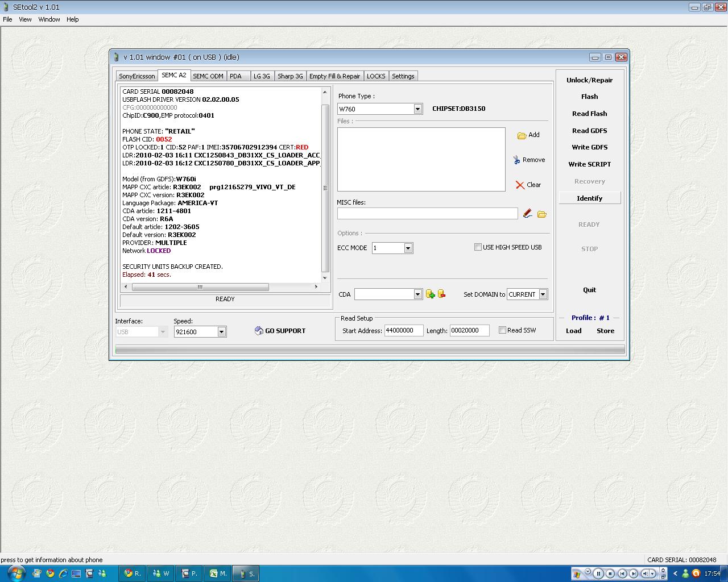Switch to Settings tab

click(x=403, y=76)
